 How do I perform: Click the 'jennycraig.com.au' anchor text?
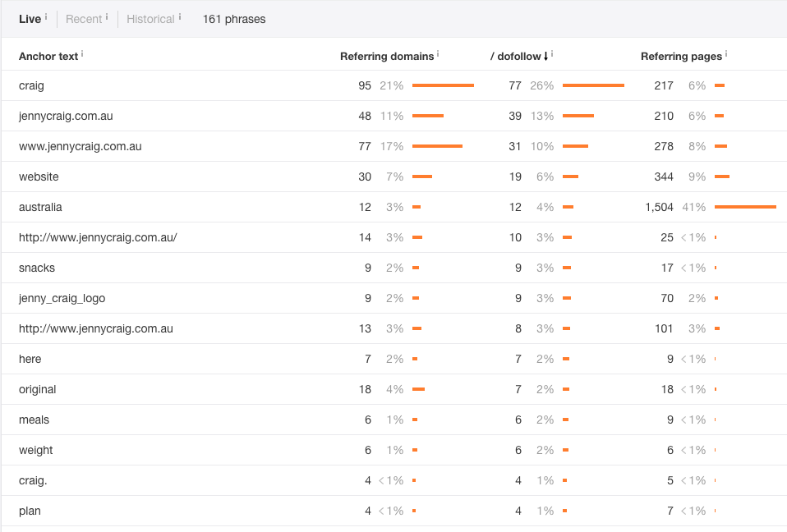[x=66, y=116]
